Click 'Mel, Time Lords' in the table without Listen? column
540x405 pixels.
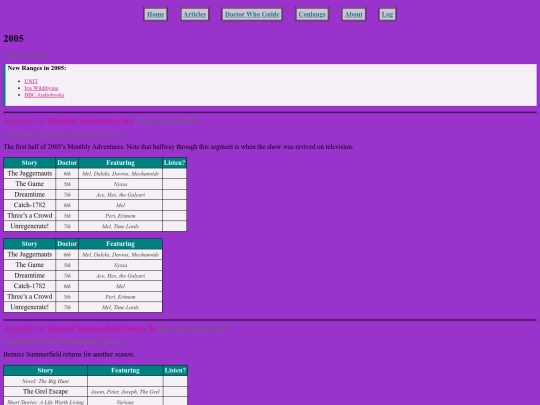[120, 307]
